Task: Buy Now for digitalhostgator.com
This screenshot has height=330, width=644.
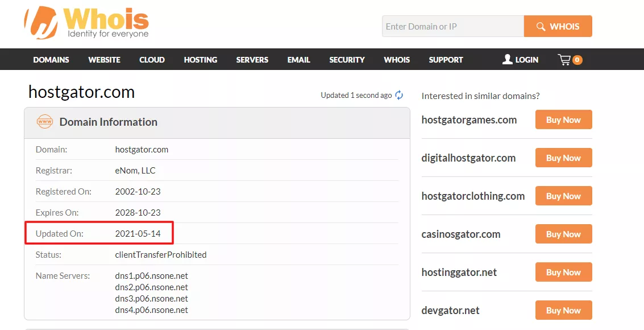Action: [563, 158]
